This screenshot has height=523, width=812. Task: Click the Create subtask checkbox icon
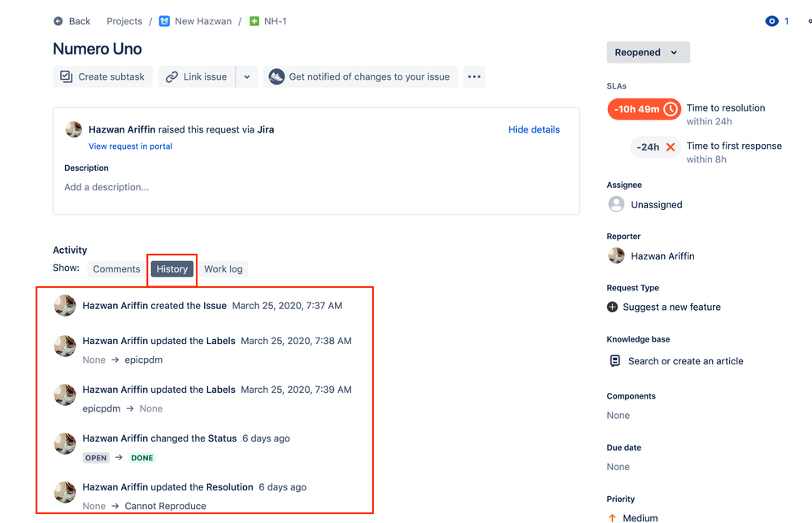tap(67, 76)
